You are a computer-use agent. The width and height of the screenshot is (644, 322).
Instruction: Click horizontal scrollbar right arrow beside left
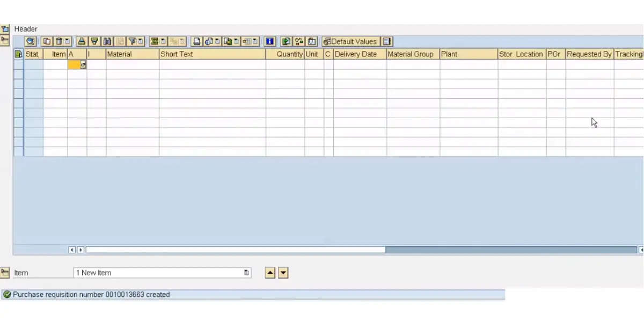click(x=81, y=250)
